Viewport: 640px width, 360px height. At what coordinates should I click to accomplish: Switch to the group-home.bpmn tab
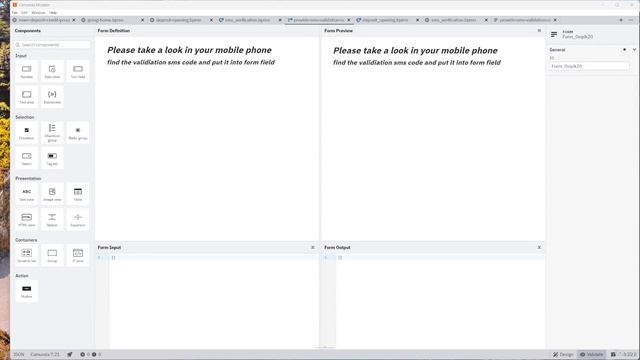point(105,20)
